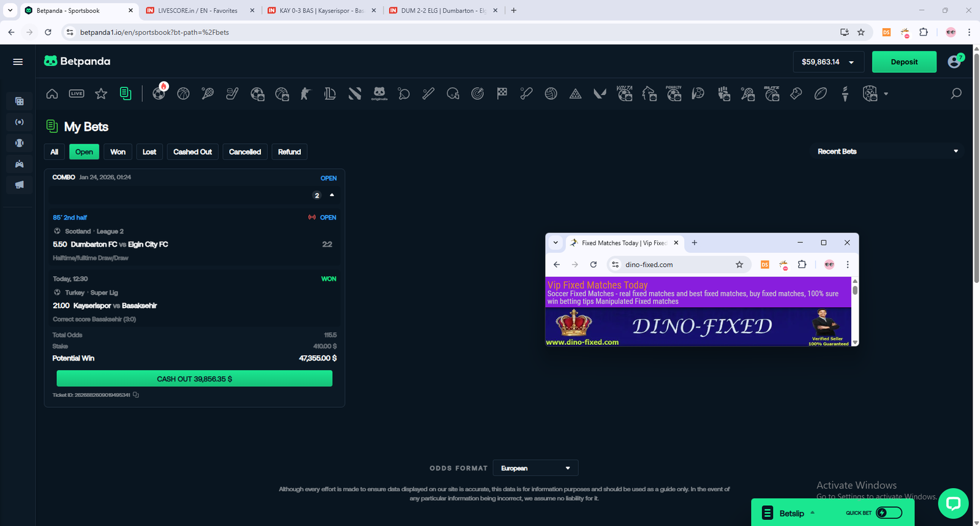Open the Live events icon
Image resolution: width=980 pixels, height=526 pixels.
pyautogui.click(x=77, y=94)
